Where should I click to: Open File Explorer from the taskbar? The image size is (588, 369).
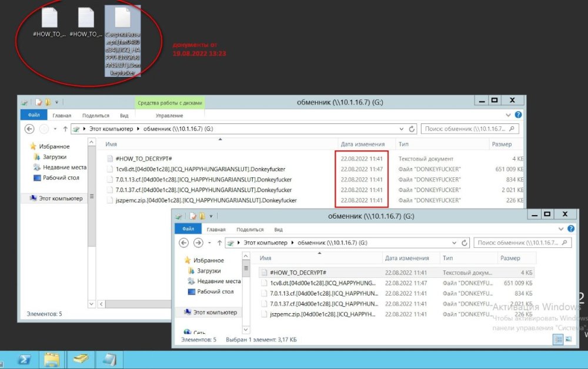(51, 360)
